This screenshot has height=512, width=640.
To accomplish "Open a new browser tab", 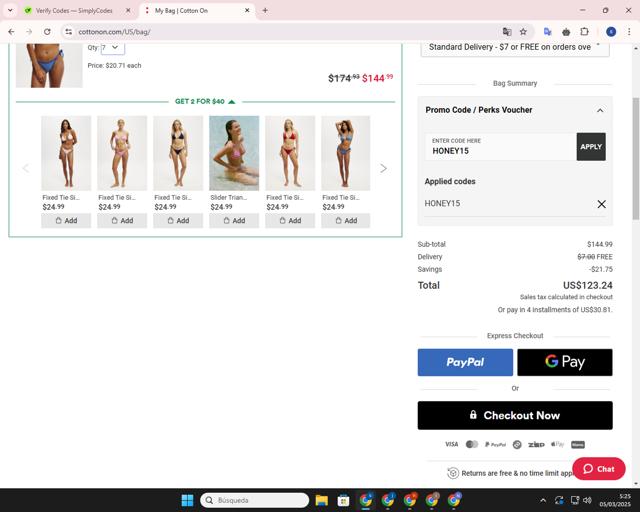I will pyautogui.click(x=265, y=11).
